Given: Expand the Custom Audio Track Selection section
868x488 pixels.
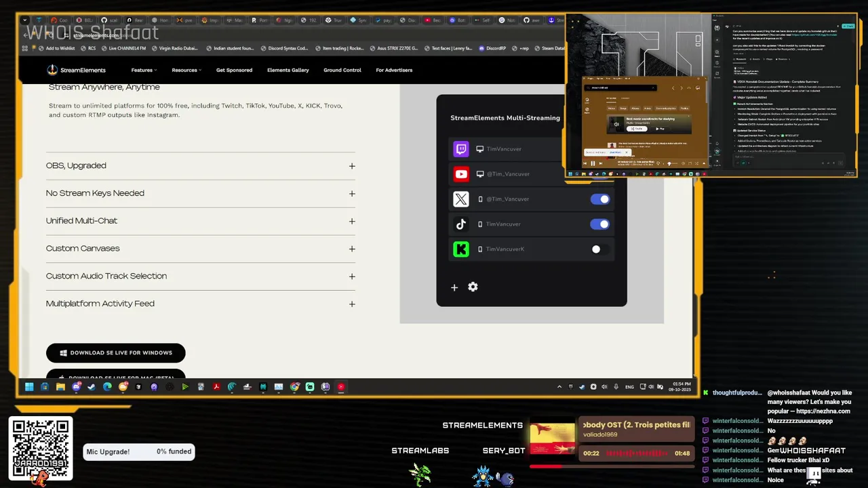Looking at the screenshot, I should click(x=200, y=277).
